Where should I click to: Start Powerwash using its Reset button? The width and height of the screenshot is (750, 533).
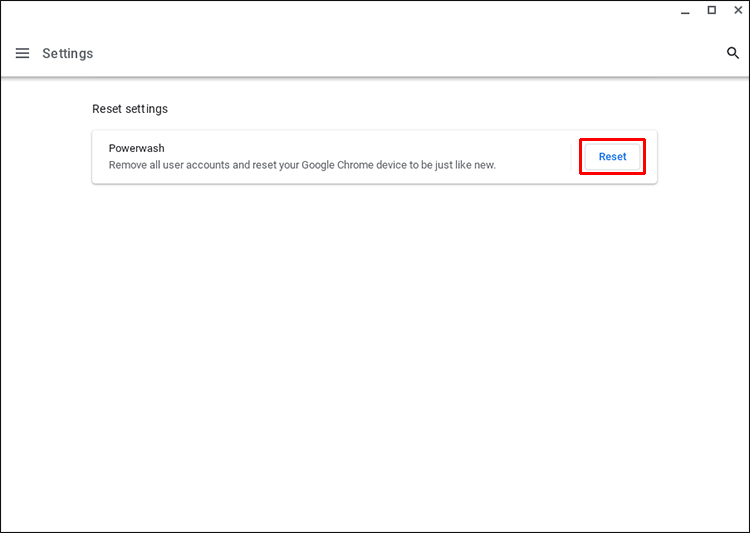(x=612, y=157)
